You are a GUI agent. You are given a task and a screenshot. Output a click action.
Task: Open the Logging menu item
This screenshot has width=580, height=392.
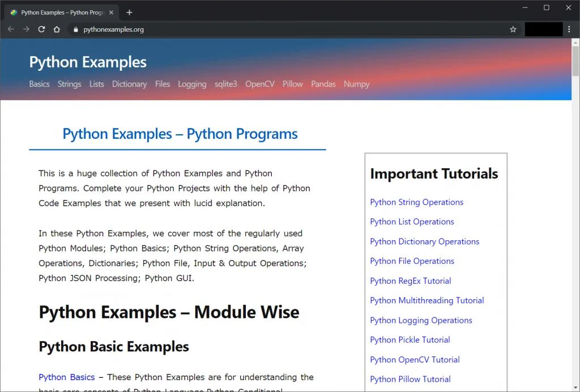click(192, 84)
